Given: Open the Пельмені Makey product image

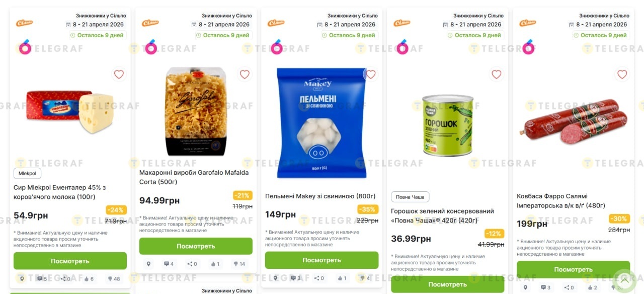Looking at the screenshot, I should click(x=321, y=123).
